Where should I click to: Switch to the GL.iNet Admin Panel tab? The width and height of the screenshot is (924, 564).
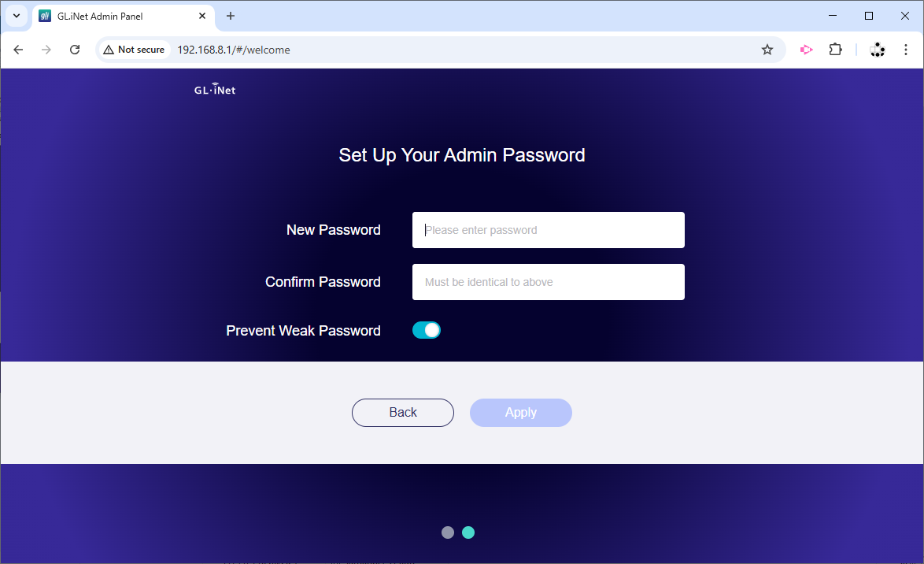(118, 16)
